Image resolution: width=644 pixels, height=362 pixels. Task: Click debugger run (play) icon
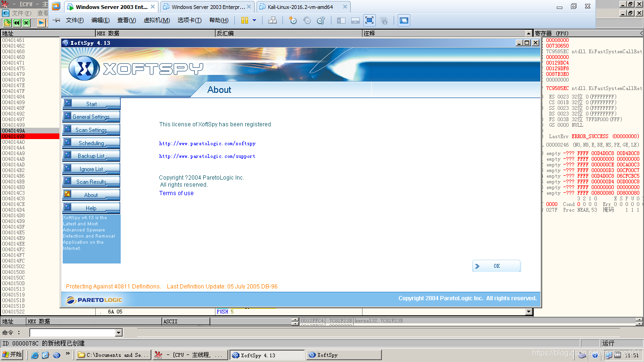click(41, 23)
